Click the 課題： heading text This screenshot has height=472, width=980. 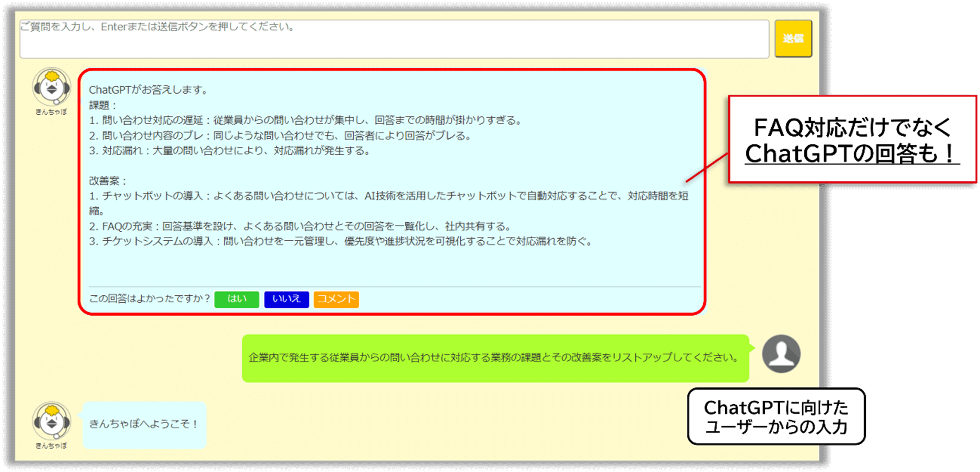pos(103,105)
